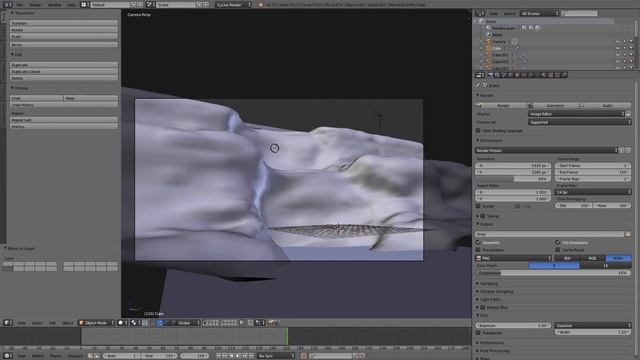Screen dimensions: 640x360
Task: Open the viewport View menu
Action: [21, 322]
